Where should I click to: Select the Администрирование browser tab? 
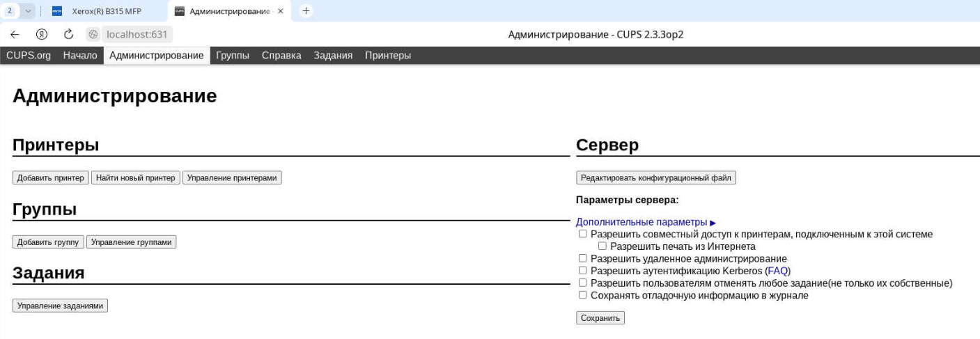(229, 11)
